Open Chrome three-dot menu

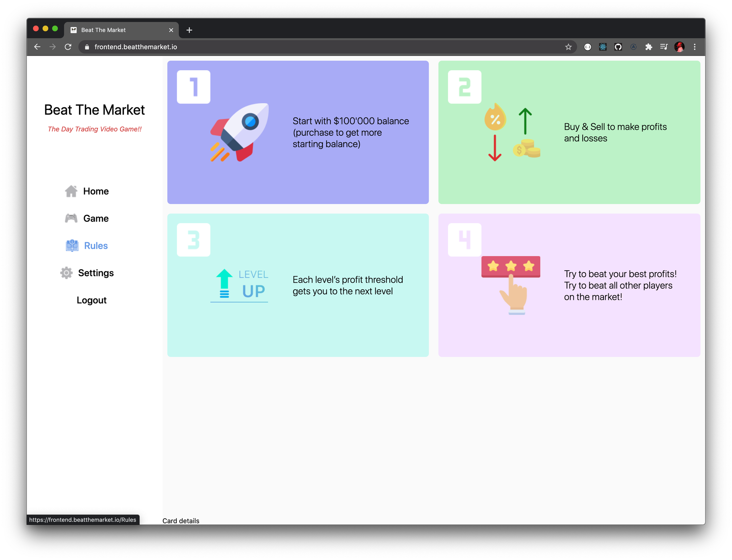pos(695,47)
